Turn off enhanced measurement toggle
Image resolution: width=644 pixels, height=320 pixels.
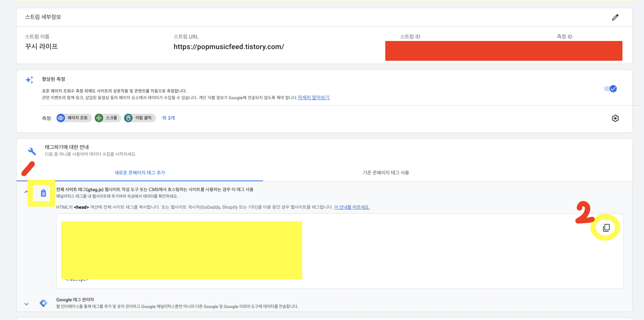click(610, 89)
